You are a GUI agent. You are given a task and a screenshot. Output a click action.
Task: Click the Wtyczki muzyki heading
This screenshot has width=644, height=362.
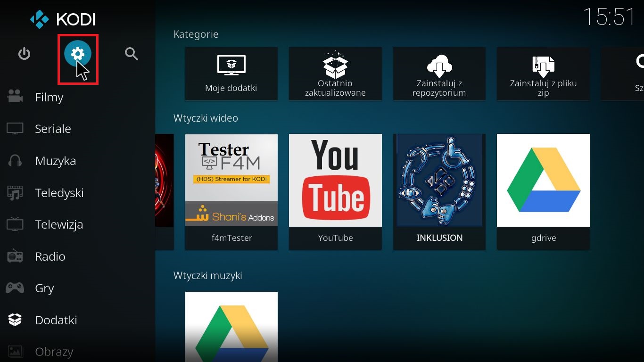(207, 275)
